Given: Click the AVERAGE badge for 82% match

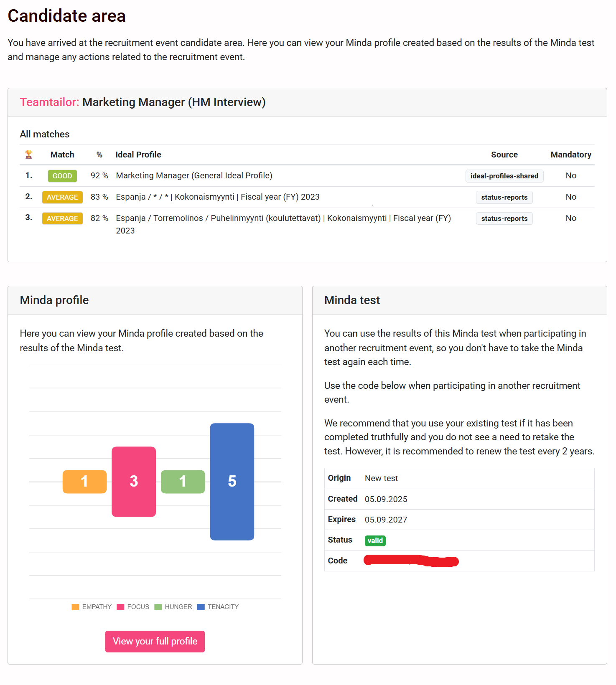Looking at the screenshot, I should [62, 218].
